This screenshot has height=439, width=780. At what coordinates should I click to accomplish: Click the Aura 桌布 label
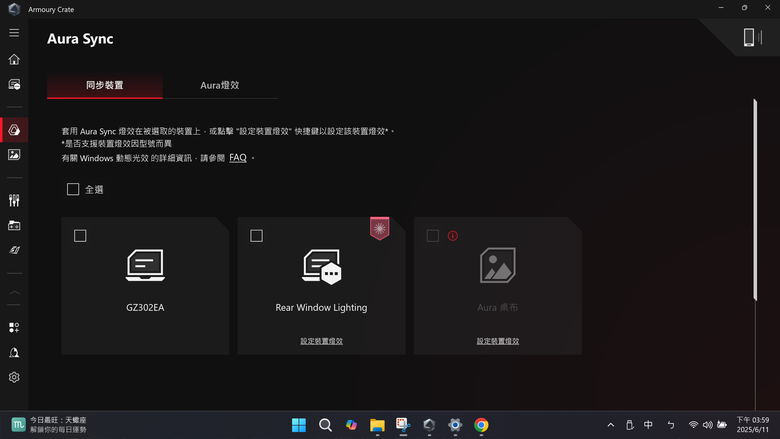(x=497, y=307)
